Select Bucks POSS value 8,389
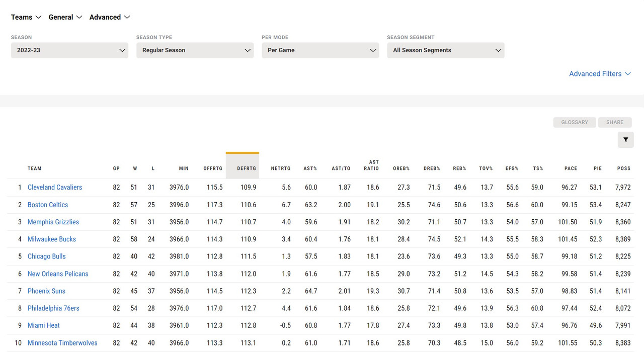The width and height of the screenshot is (644, 352). 622,239
